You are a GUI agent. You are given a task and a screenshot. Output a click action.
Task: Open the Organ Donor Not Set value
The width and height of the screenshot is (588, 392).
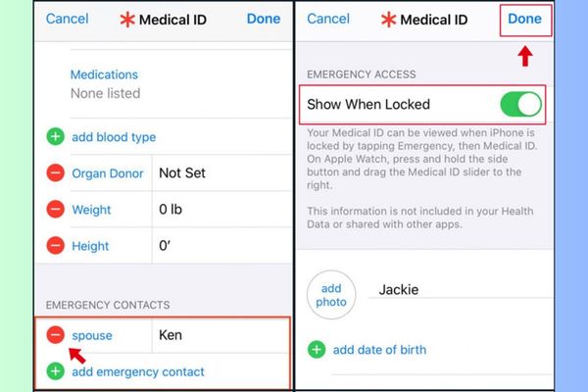point(182,173)
